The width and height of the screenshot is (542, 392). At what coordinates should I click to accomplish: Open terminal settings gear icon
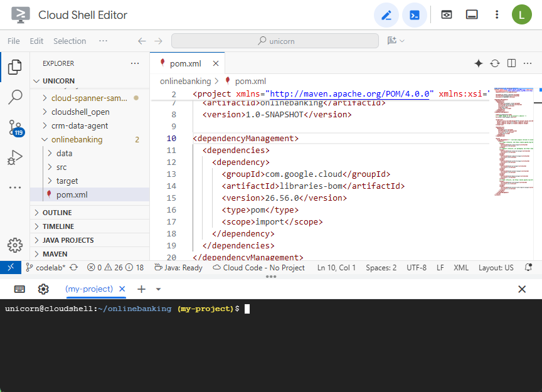(43, 289)
